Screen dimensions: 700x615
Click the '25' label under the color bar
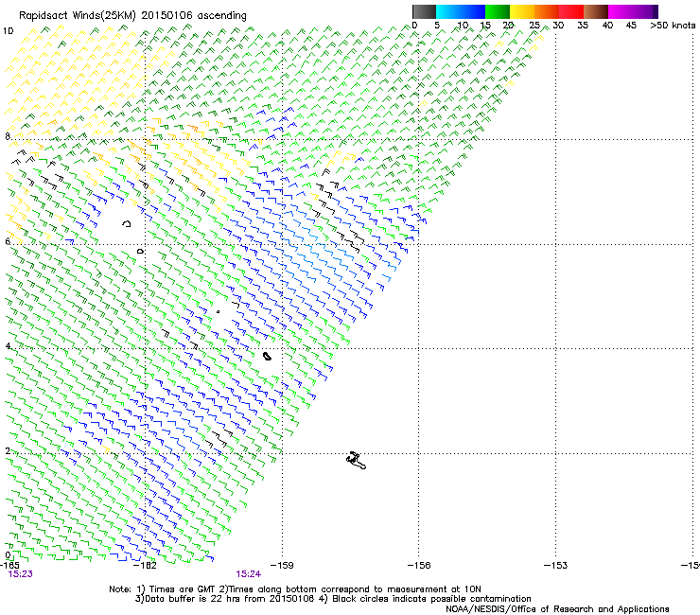(534, 26)
